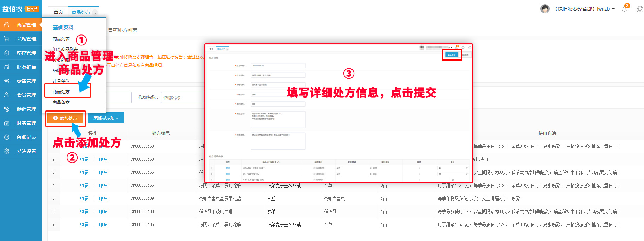Close the 商品处方 tab
Image resolution: width=644 pixels, height=241 pixels.
pyautogui.click(x=94, y=13)
